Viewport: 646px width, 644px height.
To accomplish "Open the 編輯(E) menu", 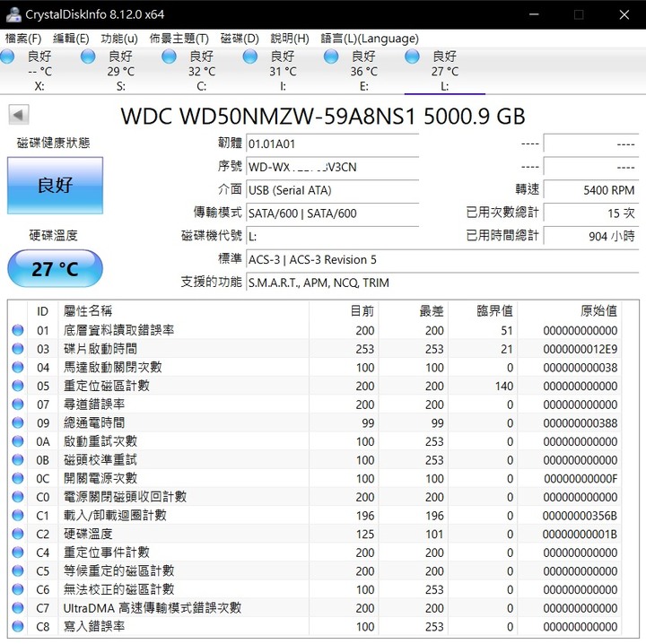I will 71,39.
